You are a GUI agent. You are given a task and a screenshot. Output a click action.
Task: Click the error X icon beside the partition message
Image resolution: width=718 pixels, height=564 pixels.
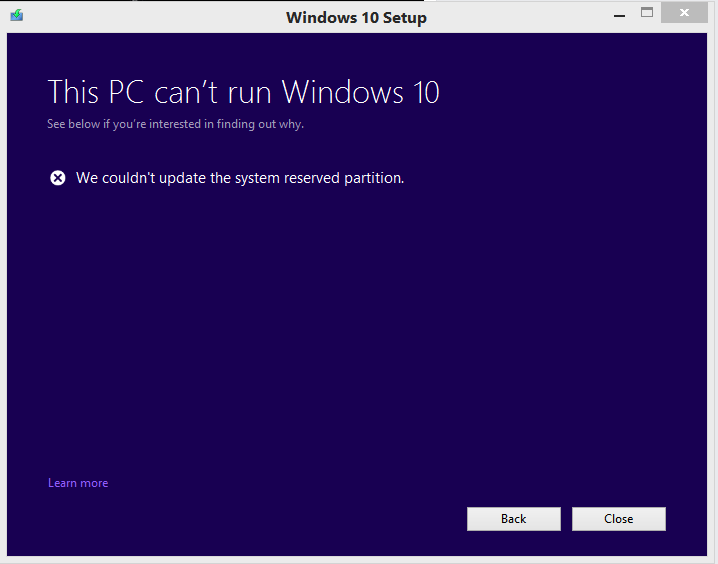[58, 178]
